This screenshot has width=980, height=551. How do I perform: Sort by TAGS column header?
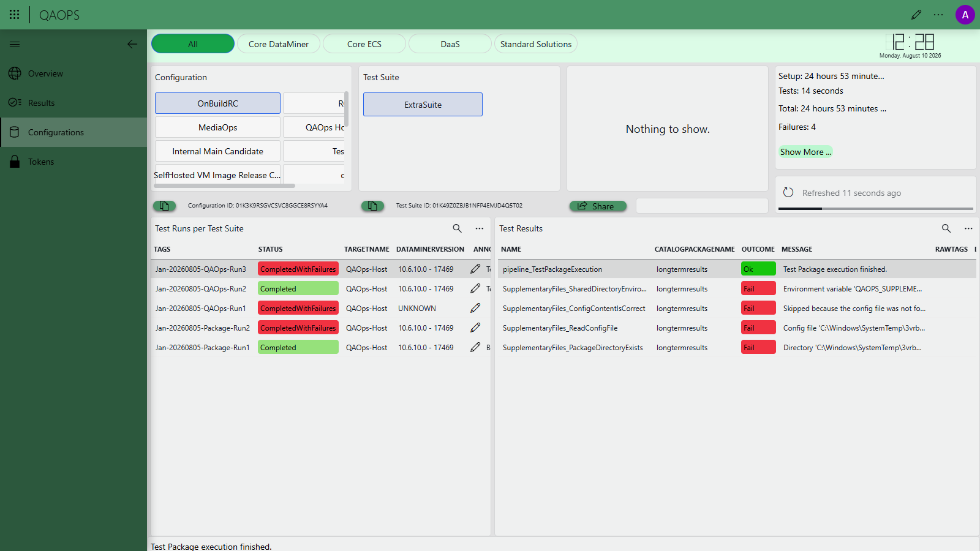162,249
